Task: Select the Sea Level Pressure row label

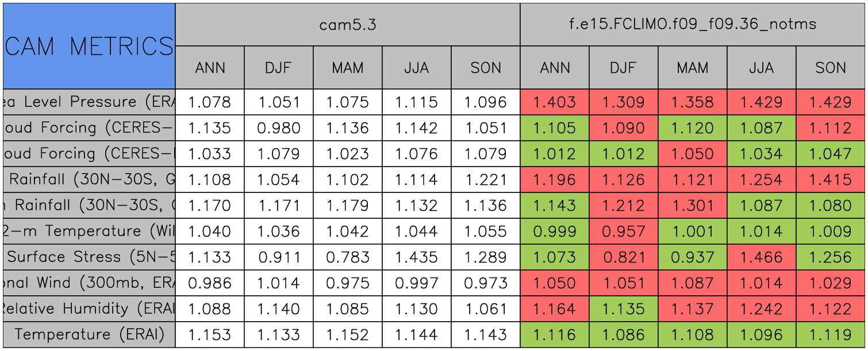Action: click(89, 102)
